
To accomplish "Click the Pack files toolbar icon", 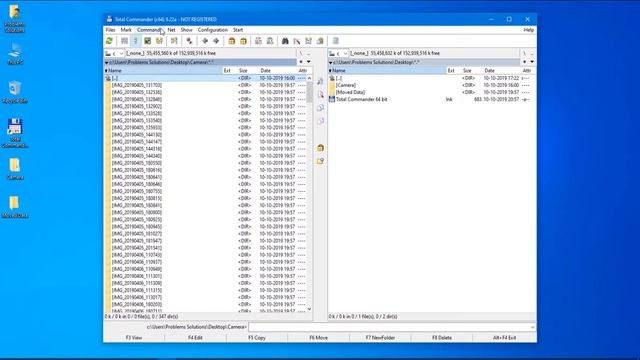I will pos(232,41).
